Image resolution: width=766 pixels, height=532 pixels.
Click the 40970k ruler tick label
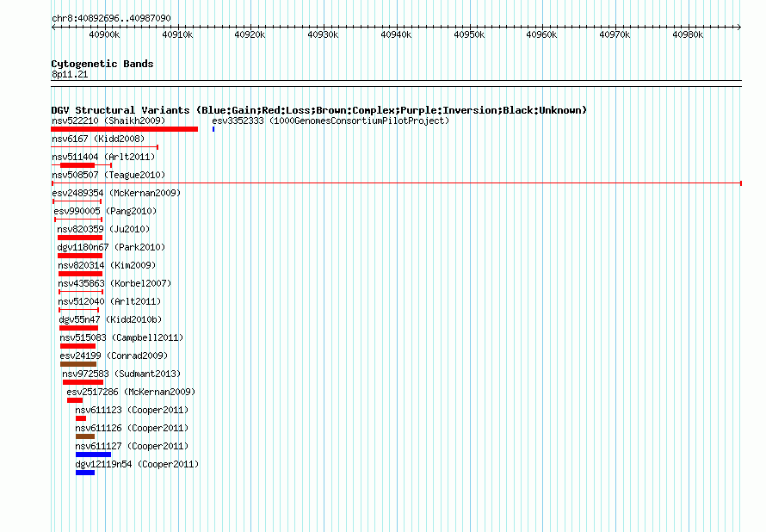(x=615, y=34)
